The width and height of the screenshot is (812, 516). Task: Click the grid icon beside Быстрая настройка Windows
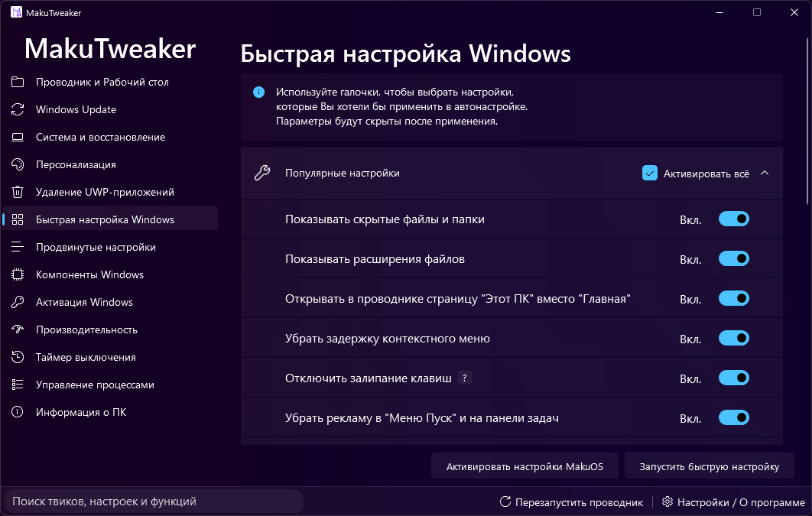coord(18,219)
